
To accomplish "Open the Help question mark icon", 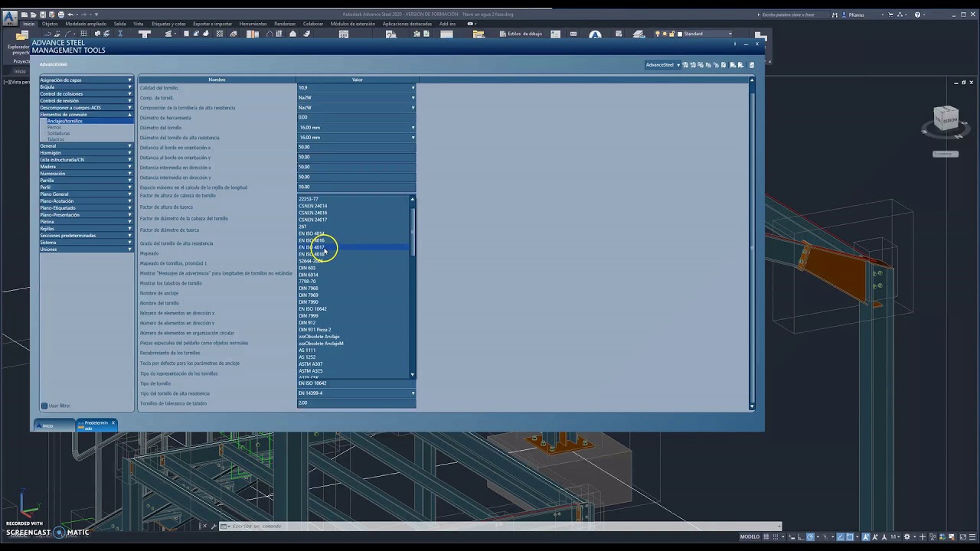I will click(917, 15).
